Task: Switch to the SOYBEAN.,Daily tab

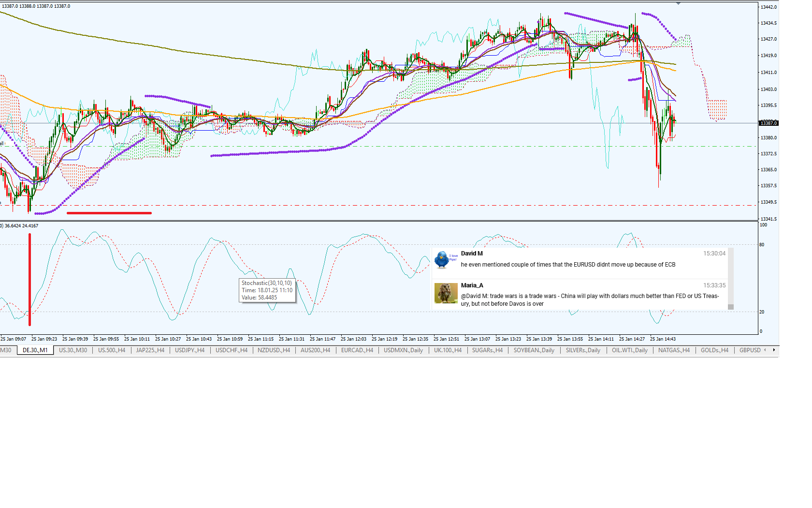Action: (534, 350)
